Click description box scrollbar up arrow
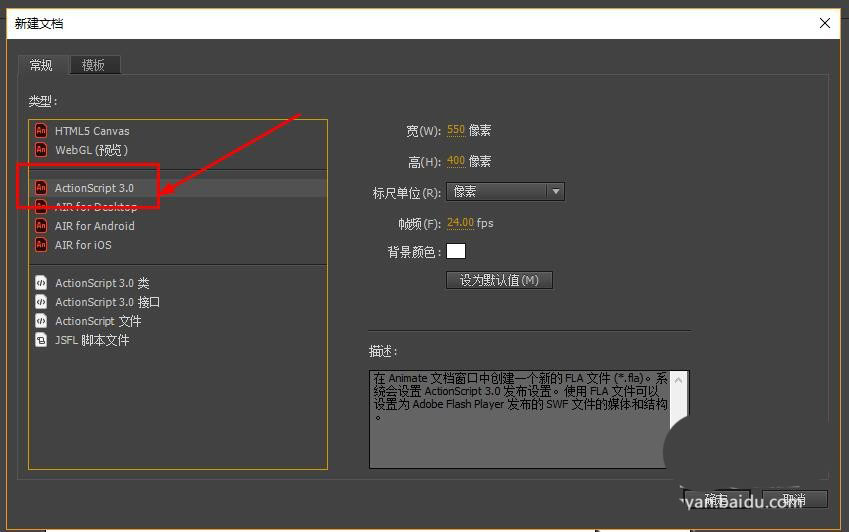 click(678, 380)
